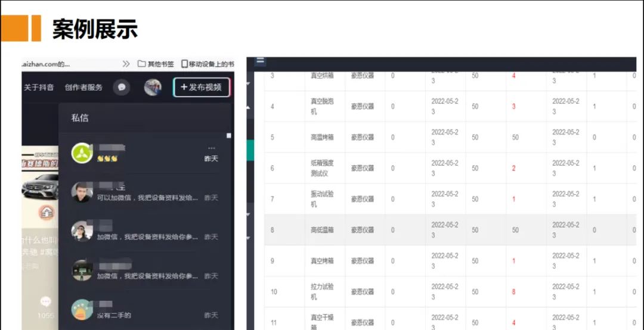
Task: Open conversation with message 没有二手的
Action: [x=145, y=310]
